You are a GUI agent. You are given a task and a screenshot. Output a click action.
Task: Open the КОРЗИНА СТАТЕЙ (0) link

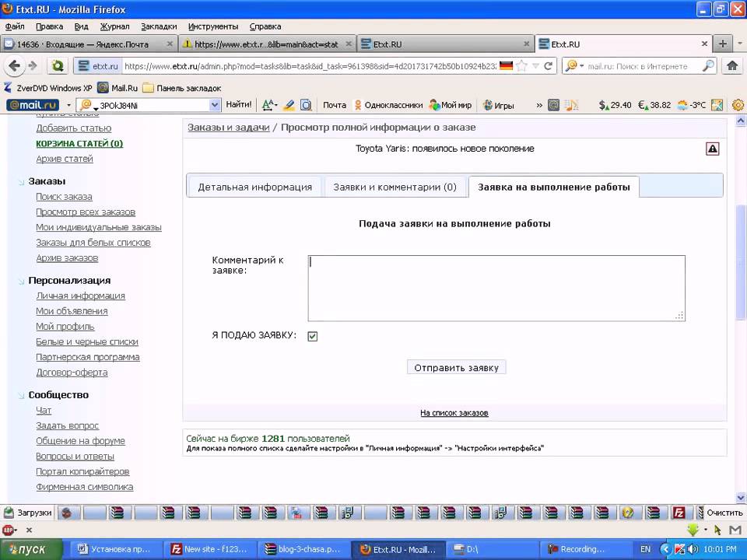79,143
